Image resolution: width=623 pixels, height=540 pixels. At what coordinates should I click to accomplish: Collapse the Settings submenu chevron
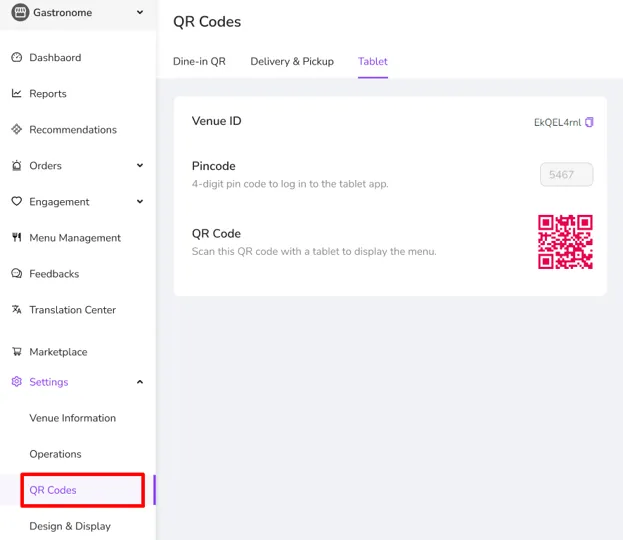pyautogui.click(x=140, y=382)
